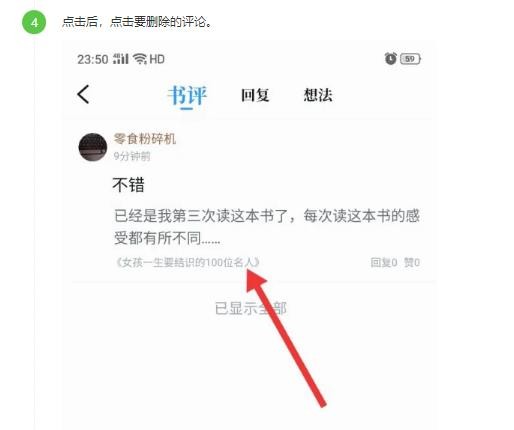Viewport: 514px width, 430px height.
Task: Click the 回复0 reply button
Action: 384,263
